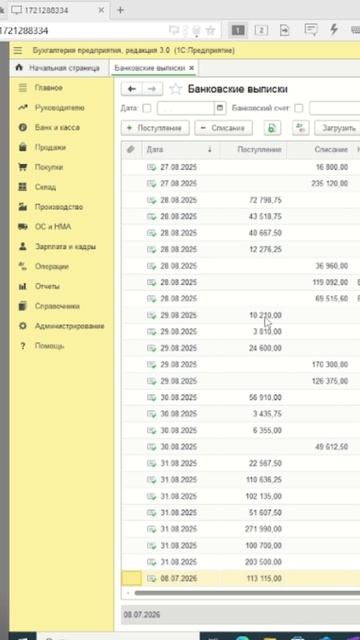Click the 170 300,00 списание cell

[330, 364]
